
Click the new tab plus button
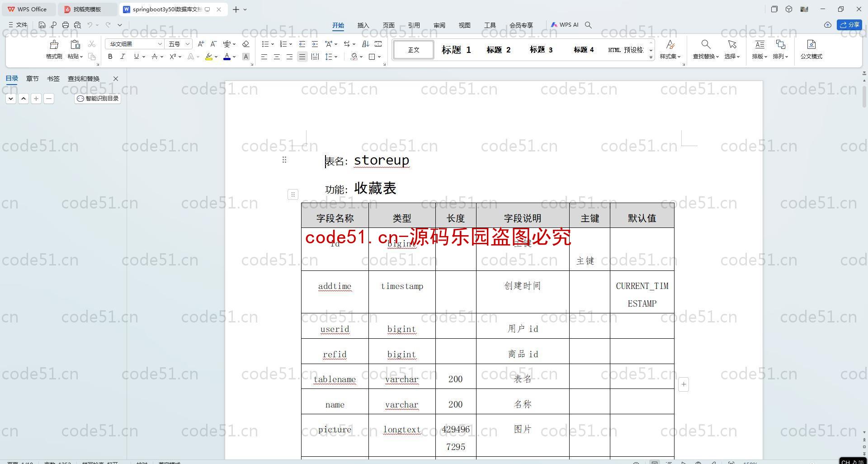point(236,9)
